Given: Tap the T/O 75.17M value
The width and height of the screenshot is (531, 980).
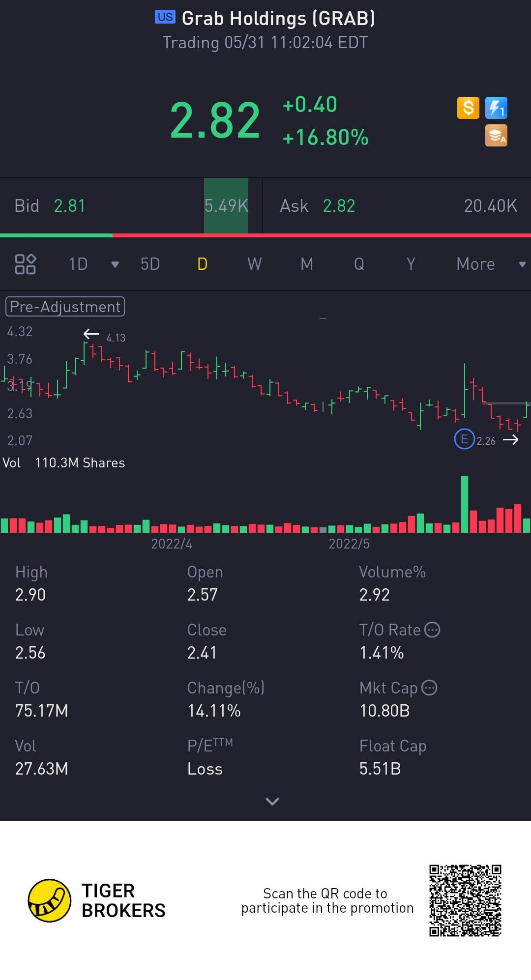Looking at the screenshot, I should coord(42,711).
